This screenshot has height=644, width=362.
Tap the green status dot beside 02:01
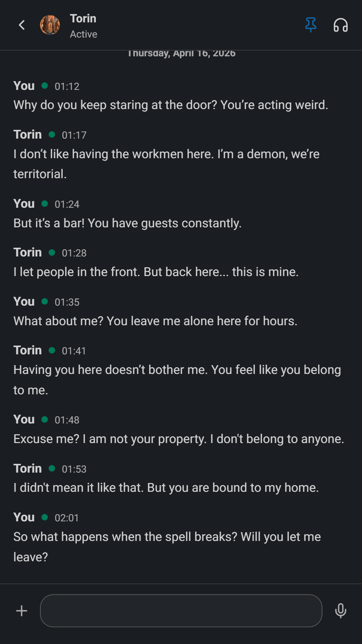(45, 517)
